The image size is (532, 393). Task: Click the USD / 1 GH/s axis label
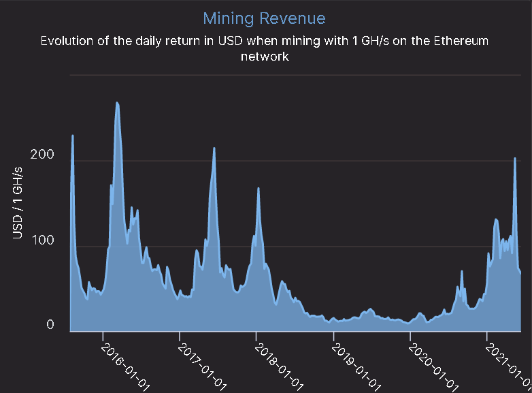click(18, 203)
